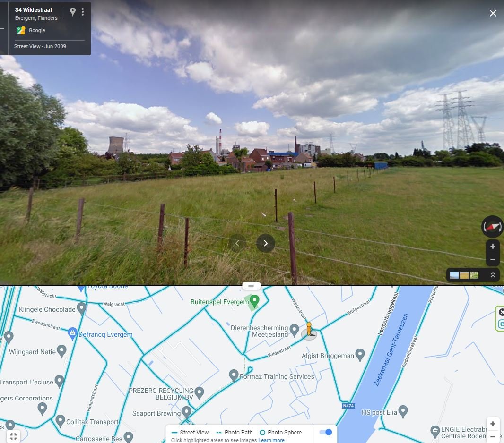The image size is (504, 443).
Task: Zoom in on the mini map
Action: coord(493,424)
